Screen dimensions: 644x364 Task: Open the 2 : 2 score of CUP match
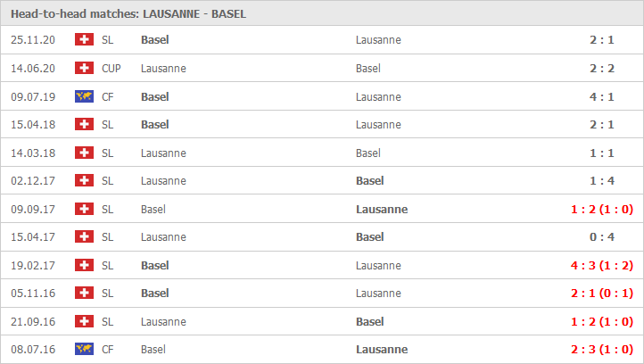pos(602,68)
